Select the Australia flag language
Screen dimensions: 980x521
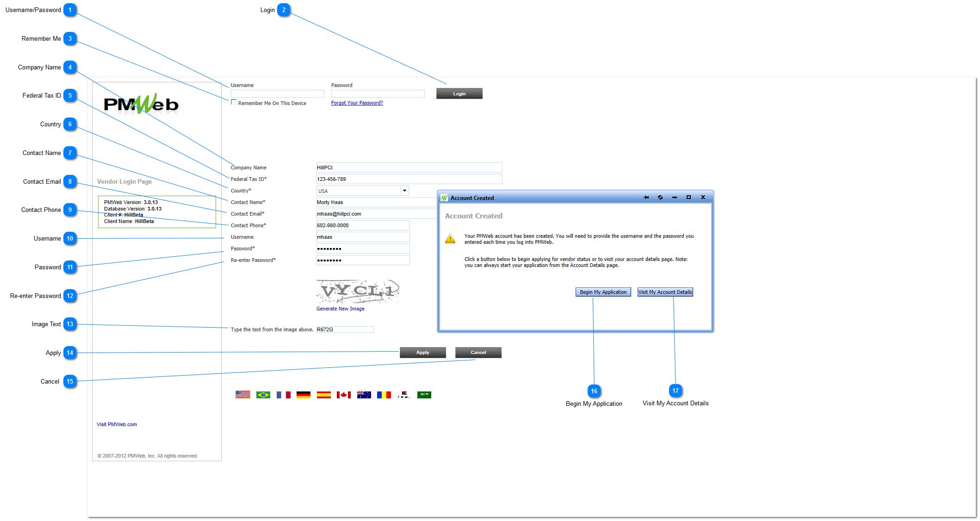pos(364,395)
